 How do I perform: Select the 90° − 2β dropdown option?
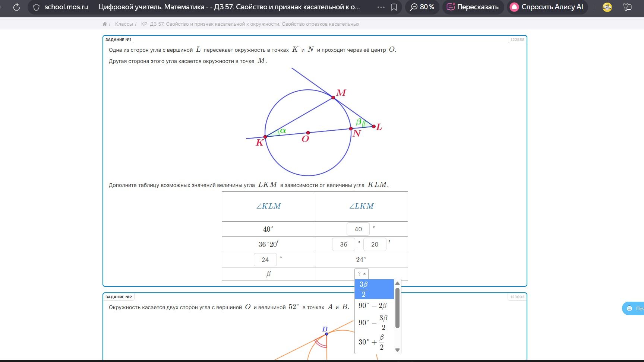[374, 306]
